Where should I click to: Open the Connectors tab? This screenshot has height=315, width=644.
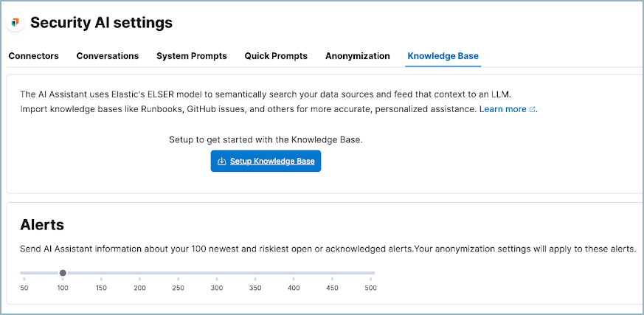pos(33,56)
